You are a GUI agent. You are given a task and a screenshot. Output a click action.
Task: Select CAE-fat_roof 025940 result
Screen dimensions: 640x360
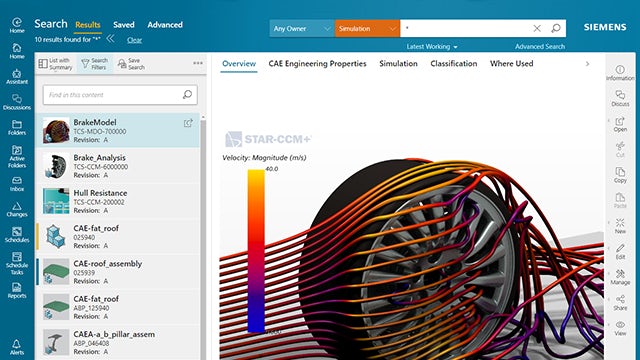point(118,236)
